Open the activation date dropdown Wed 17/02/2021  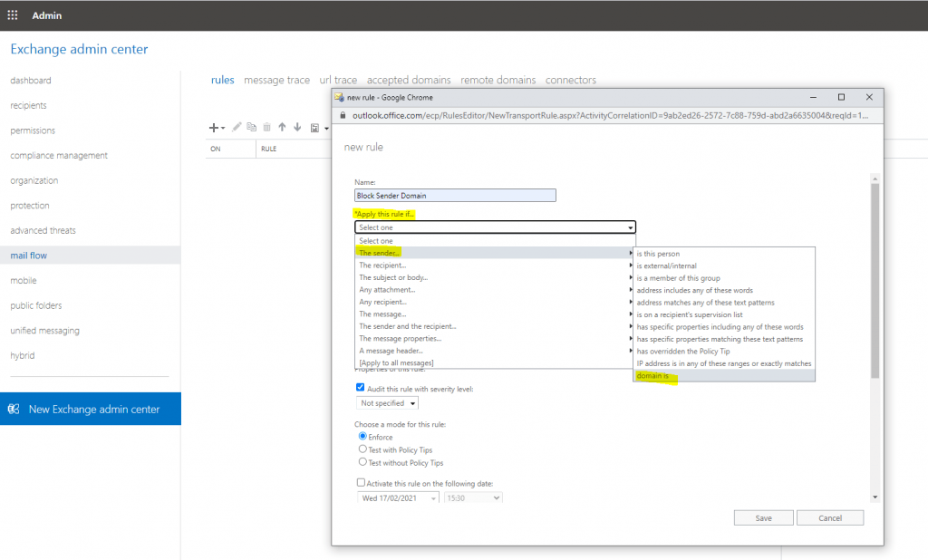(x=398, y=497)
